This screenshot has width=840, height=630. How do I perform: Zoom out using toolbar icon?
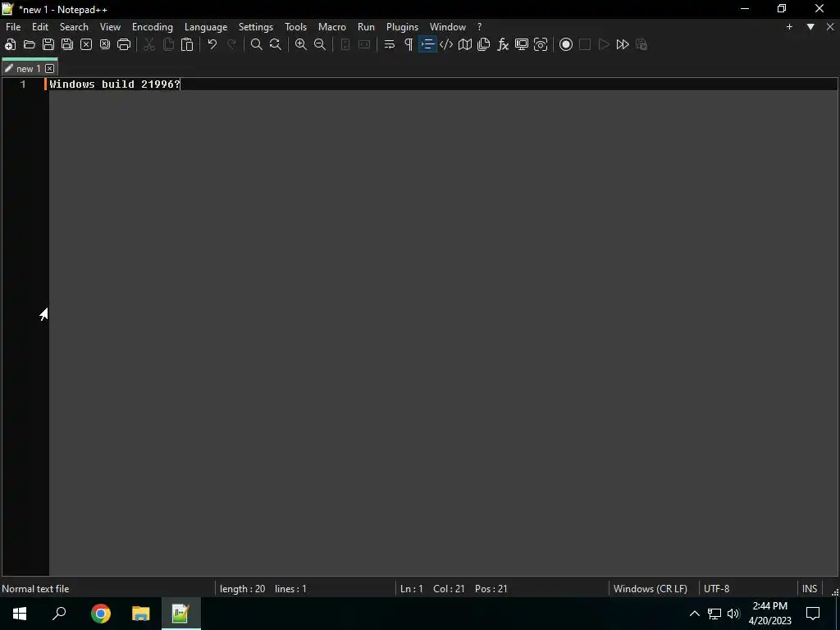pos(320,44)
